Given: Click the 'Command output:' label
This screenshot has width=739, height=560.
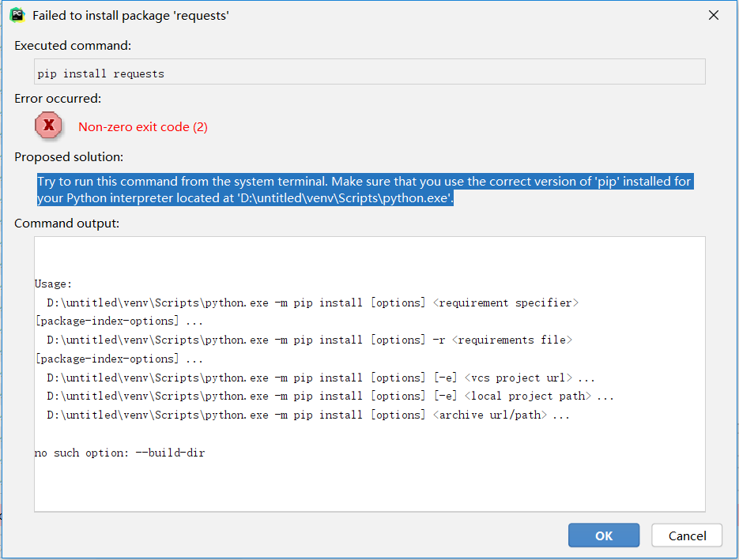Looking at the screenshot, I should [x=67, y=224].
